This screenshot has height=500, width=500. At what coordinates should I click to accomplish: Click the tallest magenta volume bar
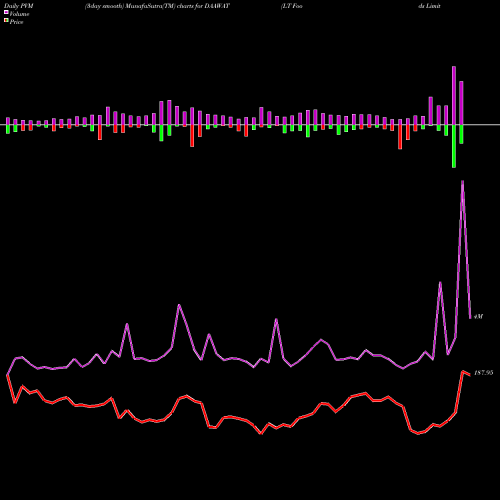point(454,96)
